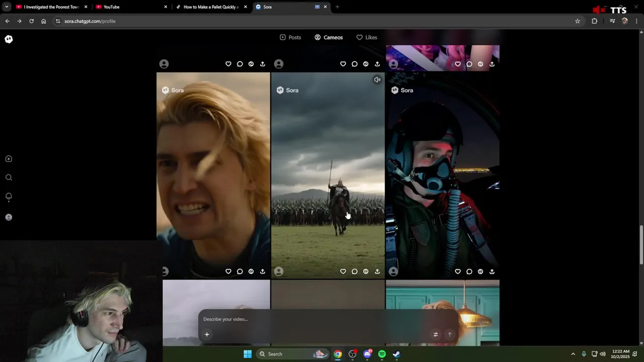Open the Sora logo home icon

(9, 39)
